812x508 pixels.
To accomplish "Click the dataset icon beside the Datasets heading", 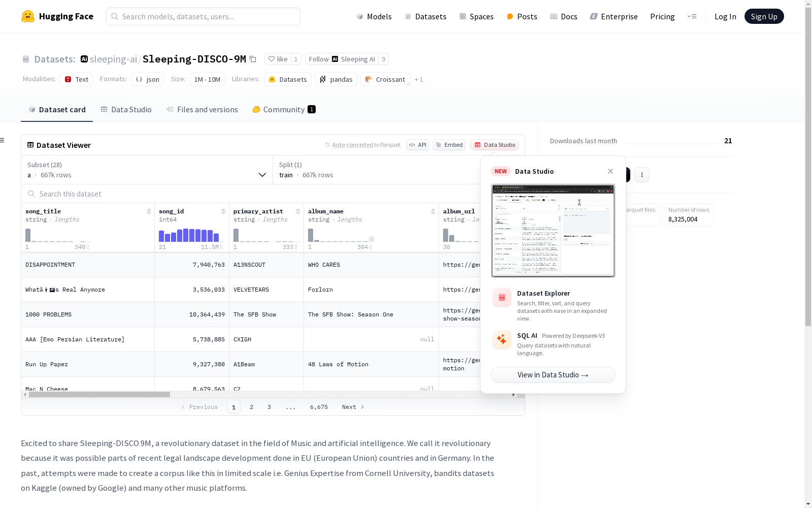I will (26, 59).
